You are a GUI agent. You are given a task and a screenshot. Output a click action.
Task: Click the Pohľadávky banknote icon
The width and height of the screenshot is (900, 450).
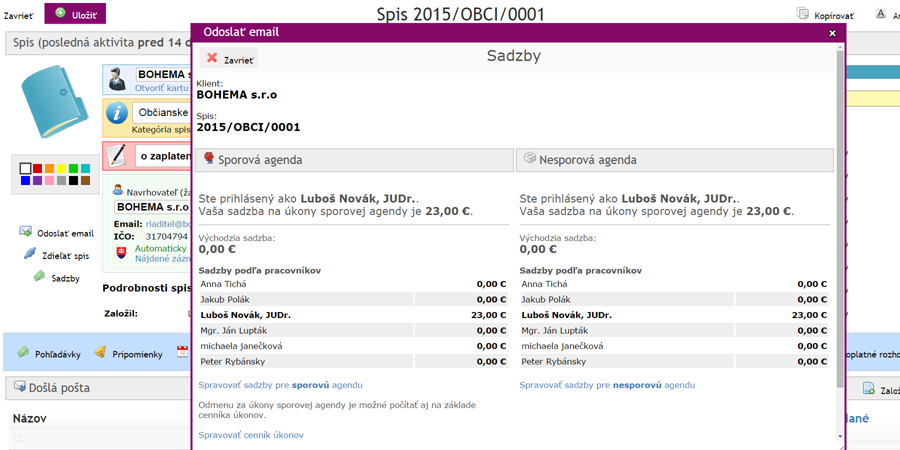(x=24, y=352)
